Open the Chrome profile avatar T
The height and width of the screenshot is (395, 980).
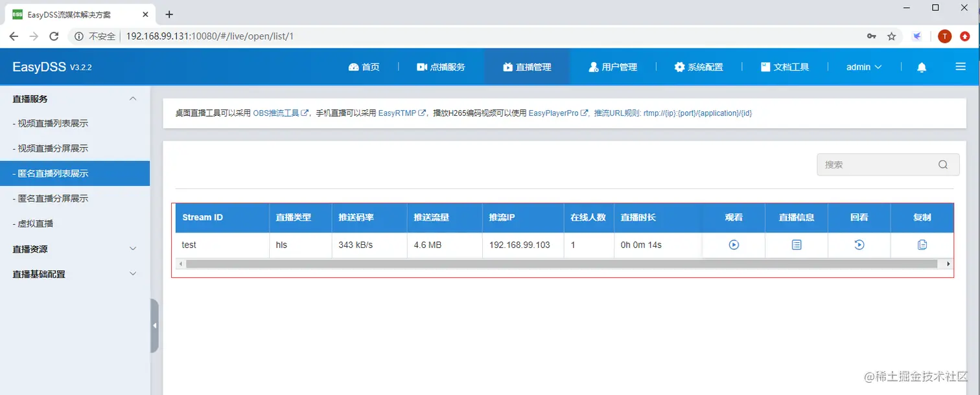944,36
